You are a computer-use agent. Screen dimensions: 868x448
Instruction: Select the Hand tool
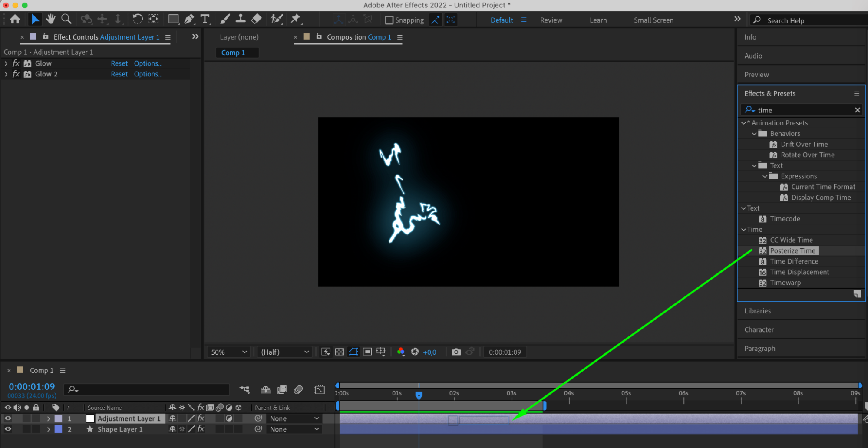pos(51,19)
